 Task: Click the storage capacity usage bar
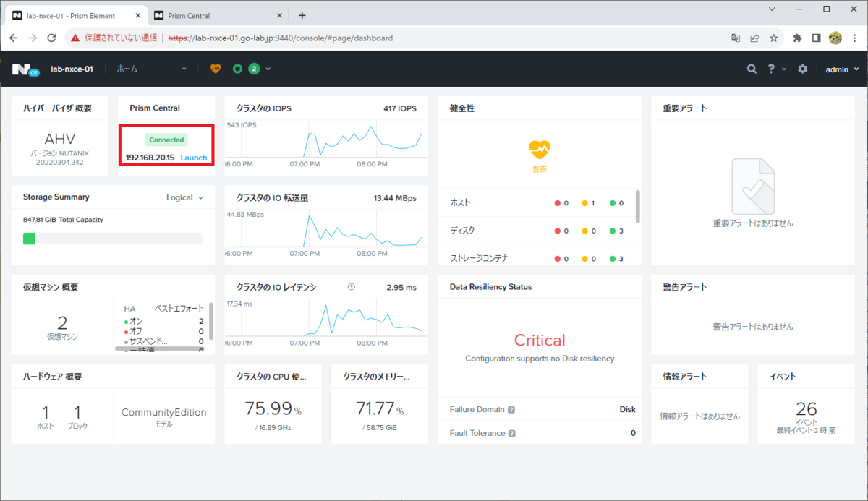(113, 239)
